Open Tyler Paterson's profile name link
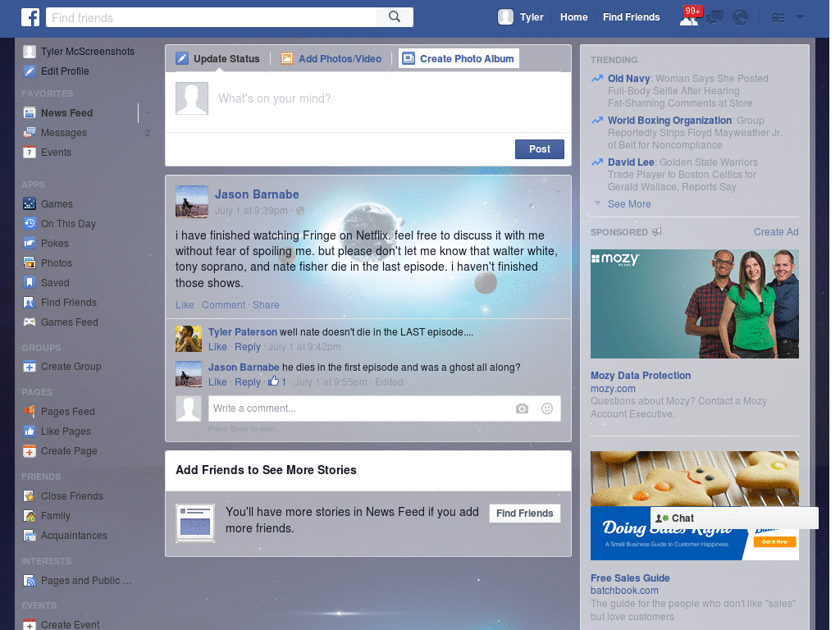This screenshot has height=630, width=840. point(243,332)
